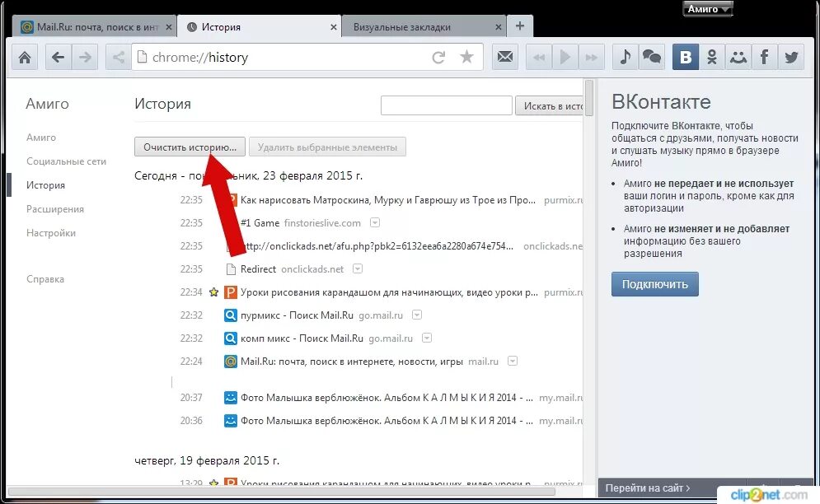Open Справка in the sidebar

45,279
